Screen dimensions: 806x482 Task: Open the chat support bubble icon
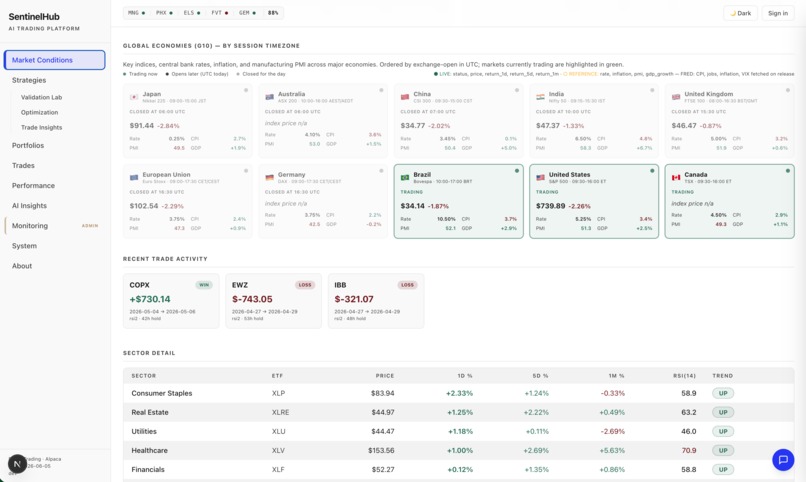click(783, 459)
